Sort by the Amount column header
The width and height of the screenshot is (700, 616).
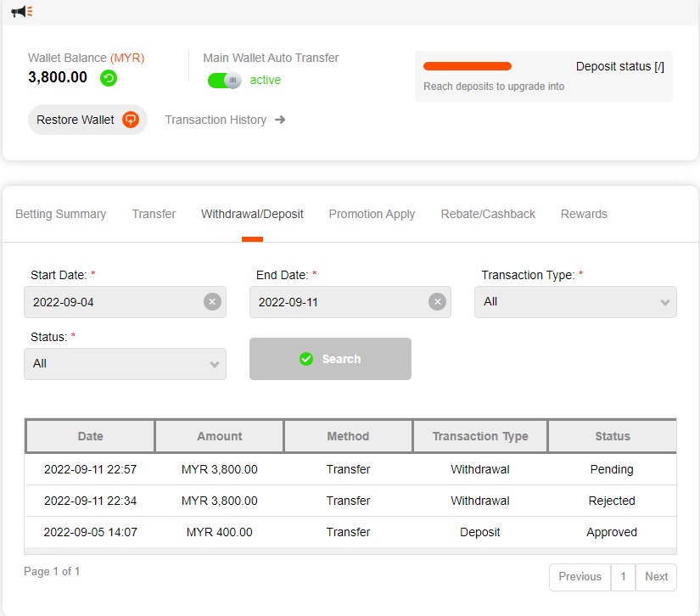(220, 436)
